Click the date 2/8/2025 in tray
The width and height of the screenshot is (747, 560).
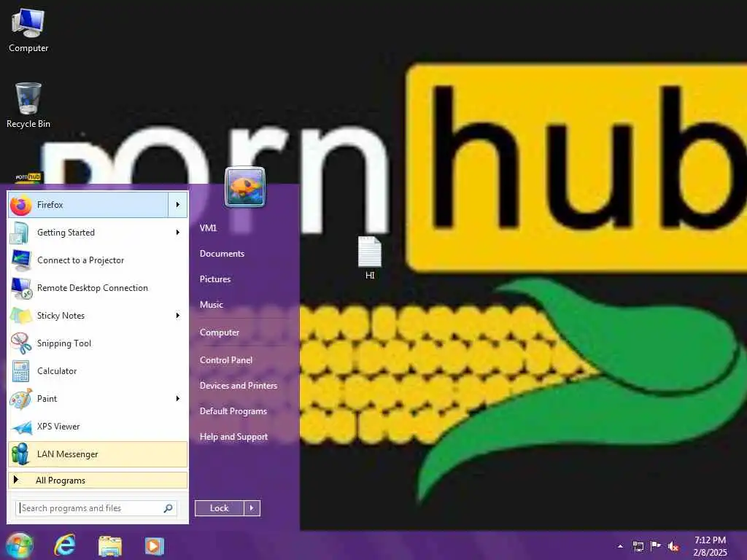710,553
